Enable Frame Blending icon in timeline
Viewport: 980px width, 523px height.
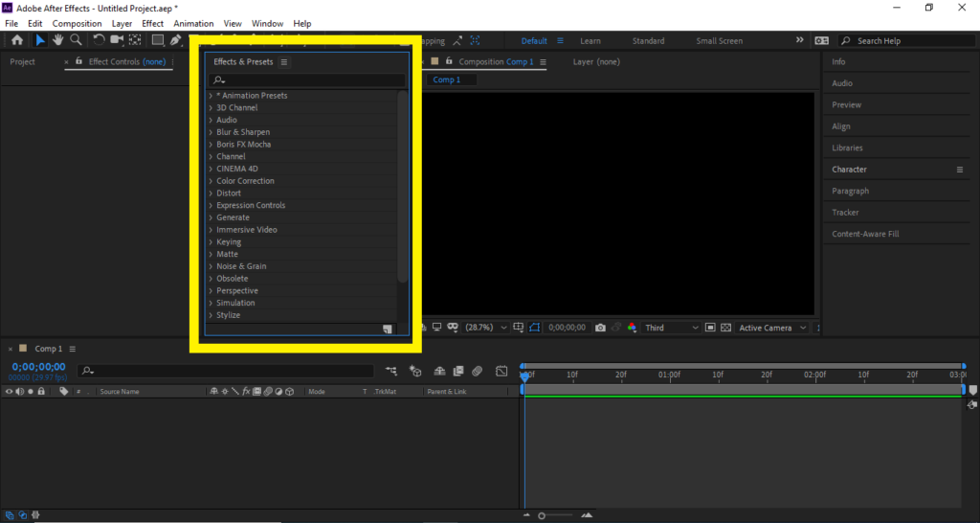(458, 371)
